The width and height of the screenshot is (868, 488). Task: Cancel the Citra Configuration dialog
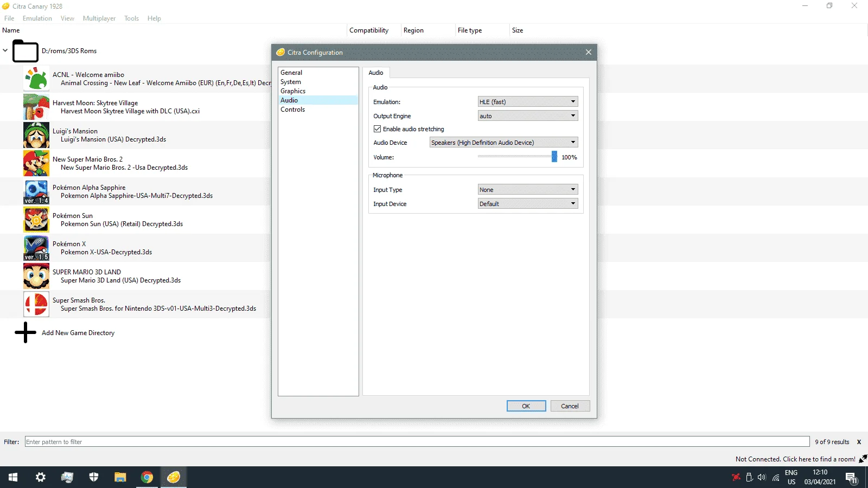[570, 406]
